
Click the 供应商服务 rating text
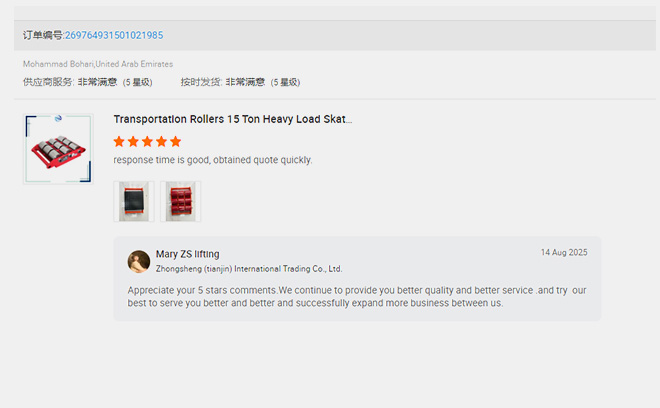click(88, 82)
